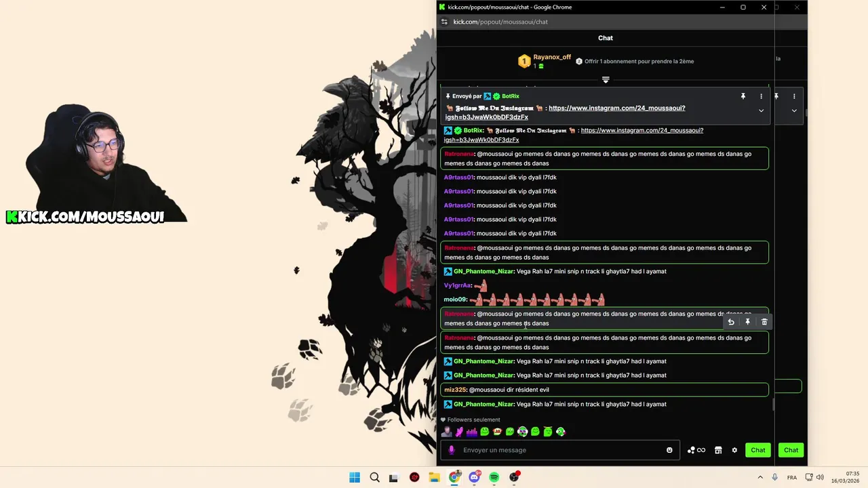Show hidden tray icons chevron
The width and height of the screenshot is (868, 488).
pyautogui.click(x=759, y=477)
